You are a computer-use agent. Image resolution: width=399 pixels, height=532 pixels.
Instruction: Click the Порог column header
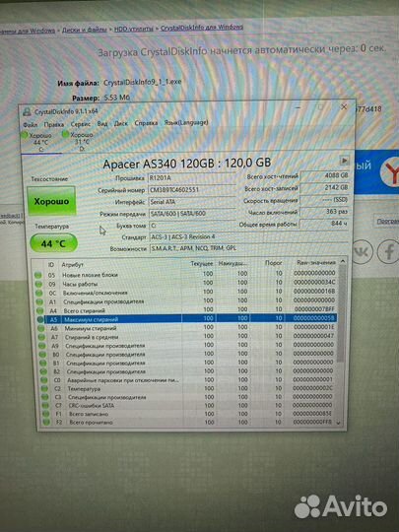[x=274, y=263]
